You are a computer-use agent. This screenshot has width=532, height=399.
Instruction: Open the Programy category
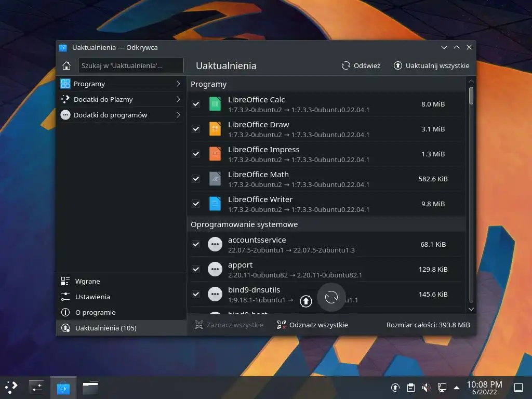pyautogui.click(x=121, y=84)
